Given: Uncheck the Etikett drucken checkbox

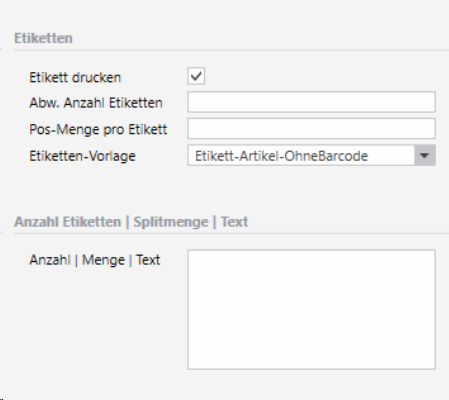Looking at the screenshot, I should pos(196,76).
